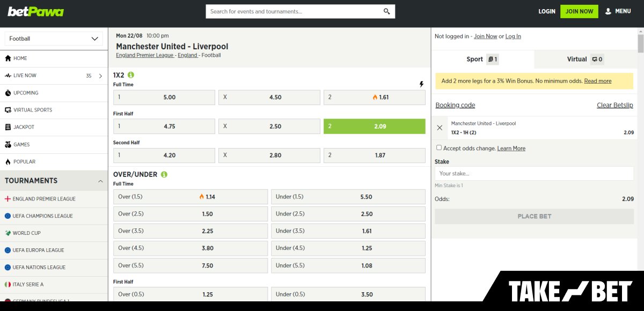Click the Clear Betslip link

point(615,105)
